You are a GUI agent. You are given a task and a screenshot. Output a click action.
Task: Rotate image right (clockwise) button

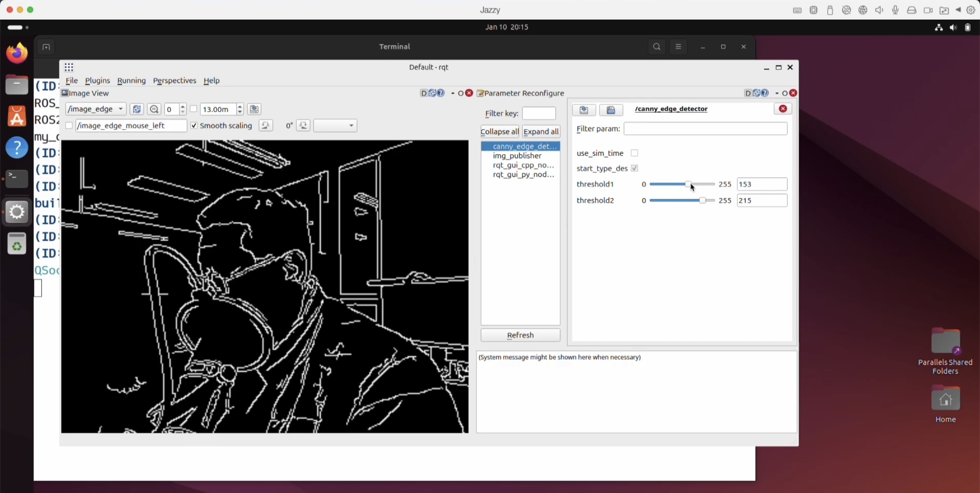303,126
